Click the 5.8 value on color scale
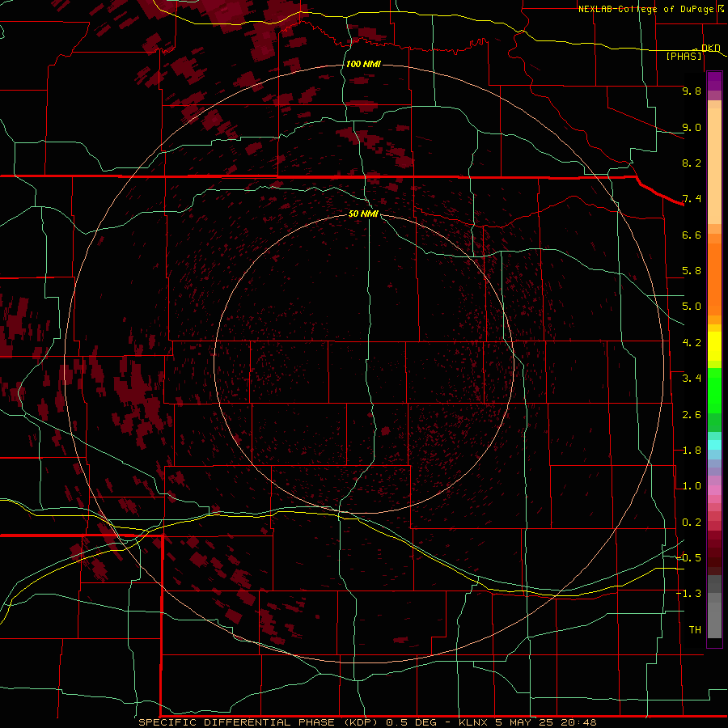Viewport: 728px width, 728px height. [x=692, y=271]
